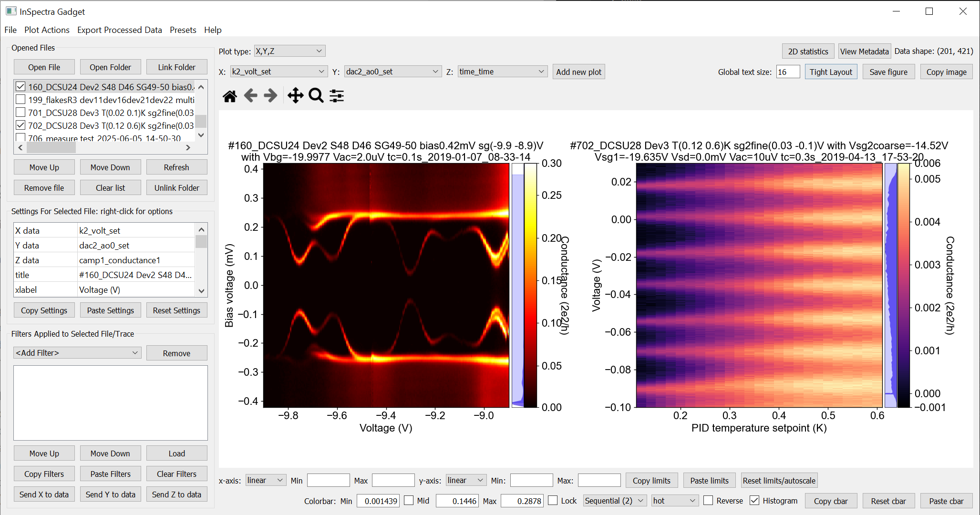Click the Home reset view icon
980x515 pixels.
click(230, 96)
